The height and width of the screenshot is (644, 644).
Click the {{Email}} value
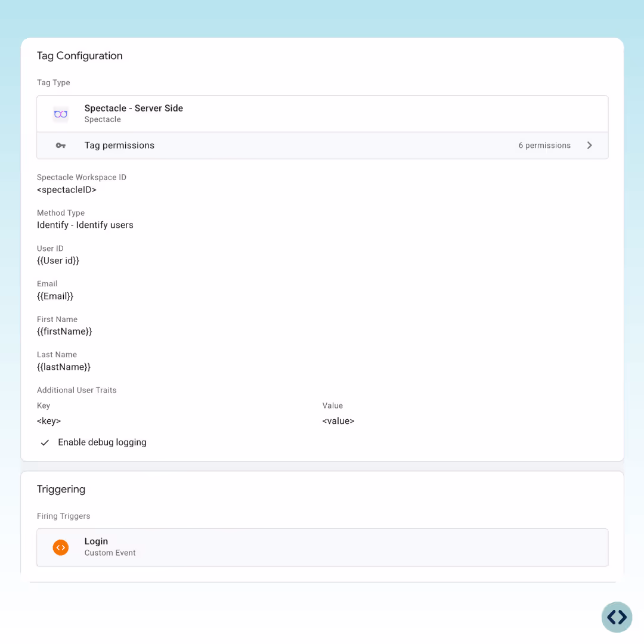tap(55, 296)
